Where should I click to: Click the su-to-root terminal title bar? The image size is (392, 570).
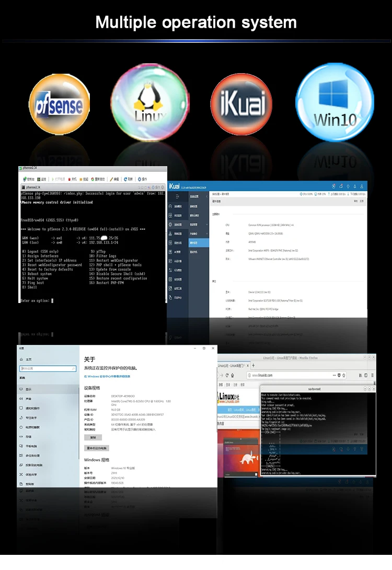(x=314, y=389)
